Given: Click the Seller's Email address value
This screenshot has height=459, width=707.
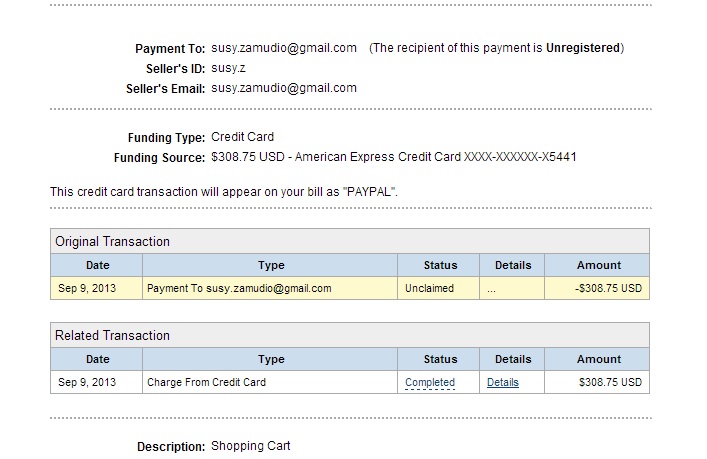Looking at the screenshot, I should click(284, 88).
